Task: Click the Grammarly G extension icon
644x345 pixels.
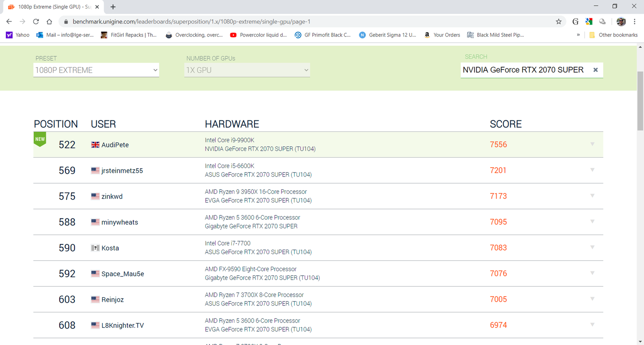Action: pyautogui.click(x=576, y=21)
